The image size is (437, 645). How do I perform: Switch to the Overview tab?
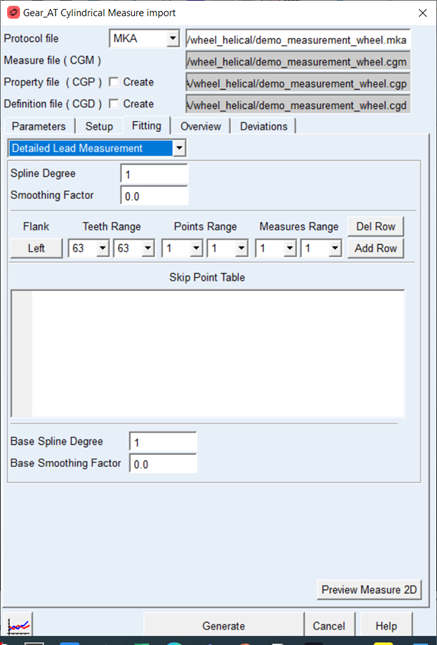(x=201, y=126)
